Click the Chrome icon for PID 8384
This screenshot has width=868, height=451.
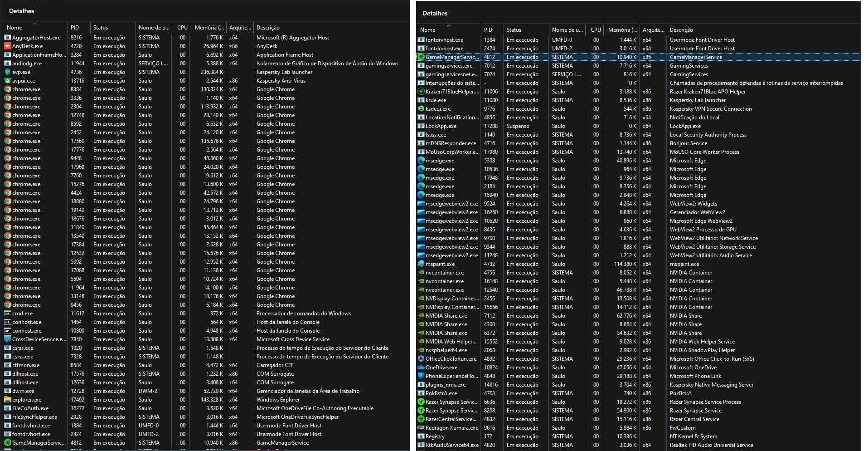8,89
